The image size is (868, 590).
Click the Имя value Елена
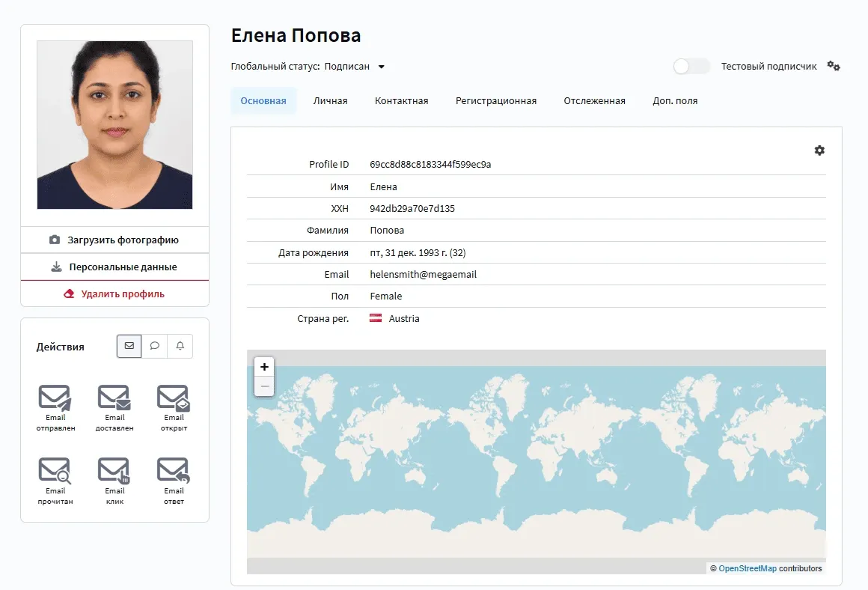tap(384, 186)
